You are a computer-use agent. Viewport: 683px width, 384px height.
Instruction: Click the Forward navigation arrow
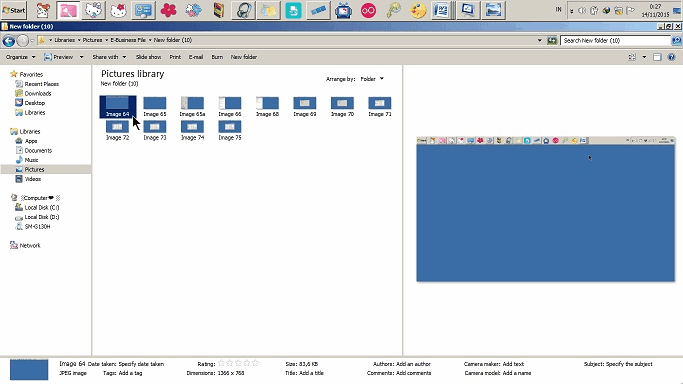[23, 41]
